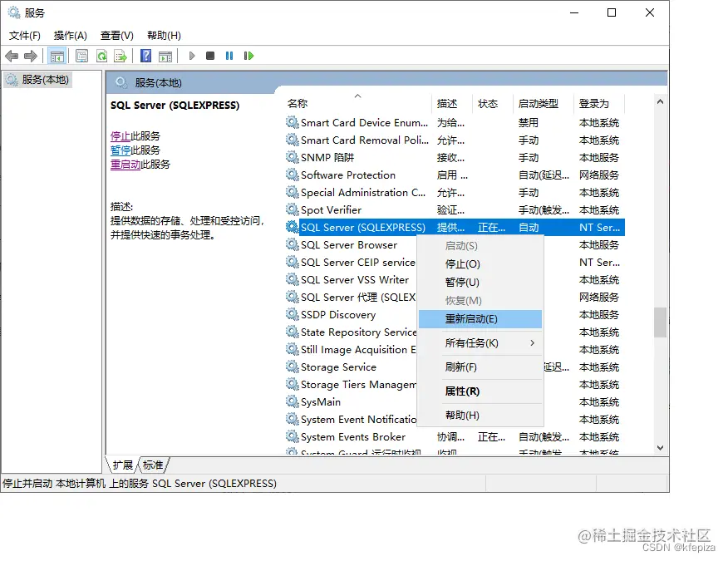Click the 停止 link in description pane
The image size is (728, 561).
tap(121, 136)
